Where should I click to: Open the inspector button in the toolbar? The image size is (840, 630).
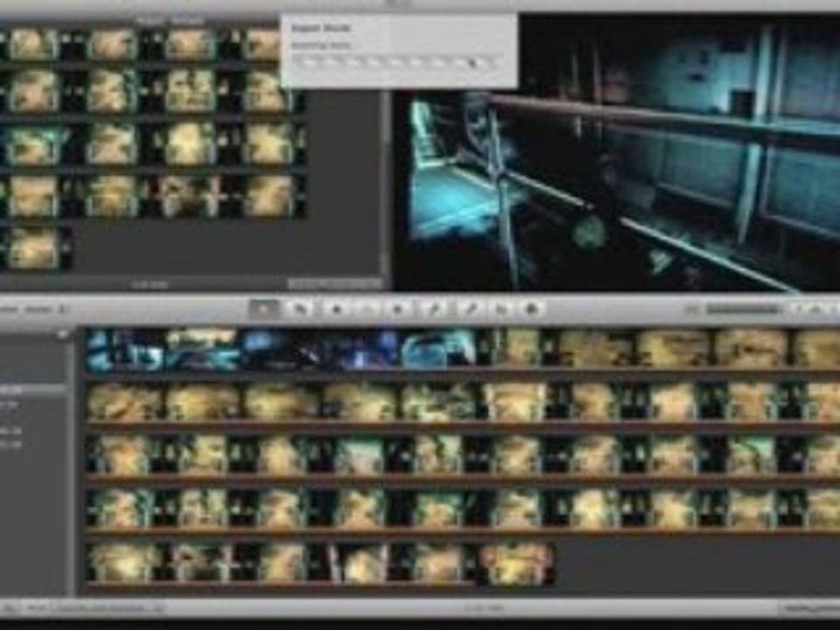[x=533, y=309]
